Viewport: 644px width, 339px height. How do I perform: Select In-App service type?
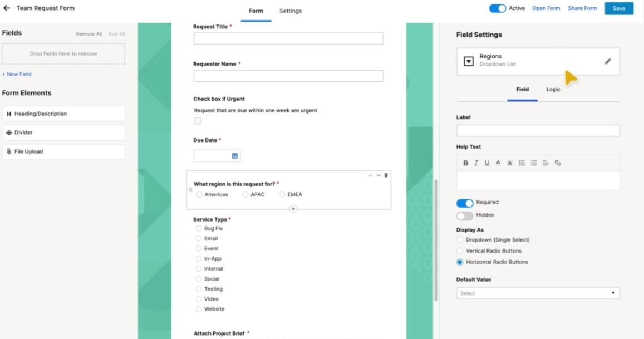pyautogui.click(x=198, y=258)
